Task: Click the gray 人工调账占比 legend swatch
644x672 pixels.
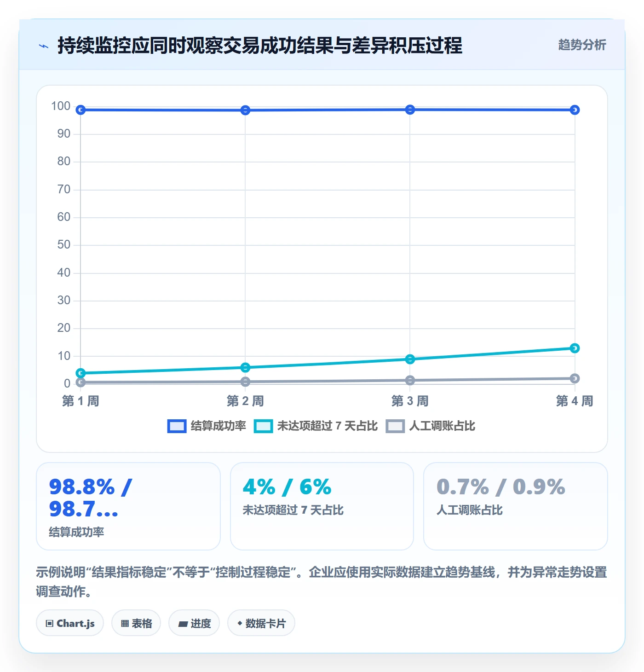Action: 395,426
